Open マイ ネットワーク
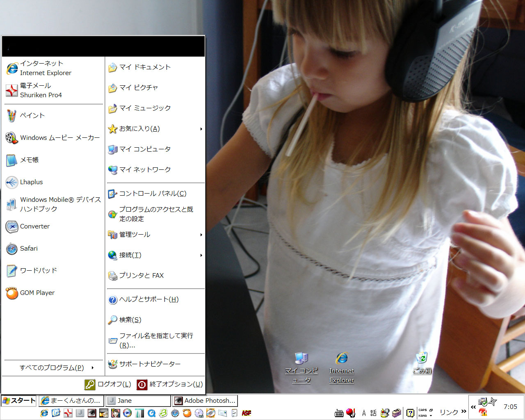 tap(155, 170)
